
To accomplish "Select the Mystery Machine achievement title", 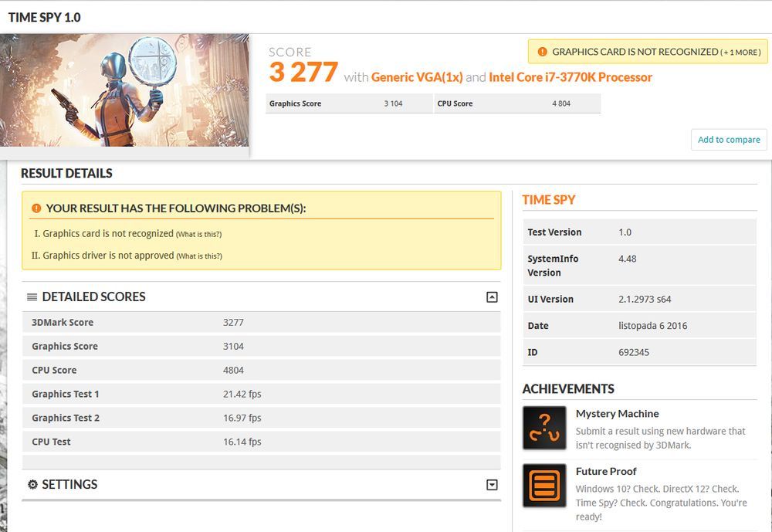I will pos(618,414).
